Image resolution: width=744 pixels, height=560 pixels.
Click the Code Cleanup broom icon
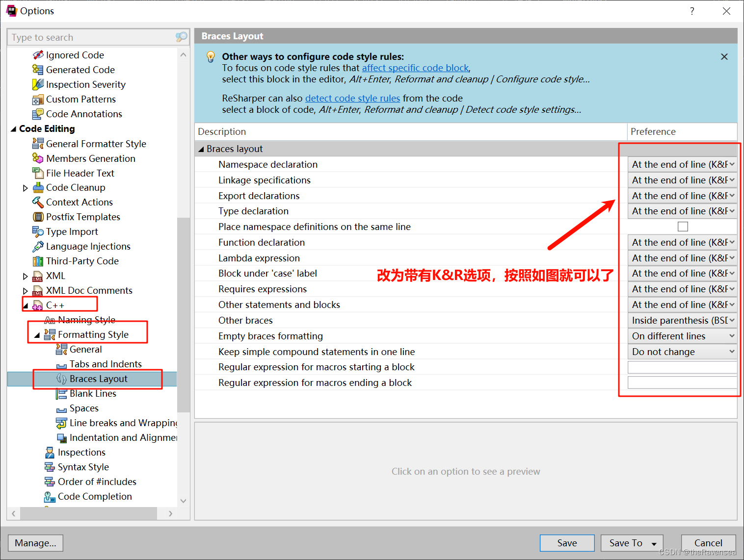coord(38,187)
